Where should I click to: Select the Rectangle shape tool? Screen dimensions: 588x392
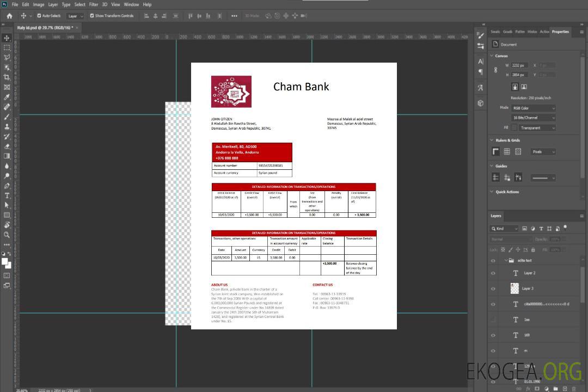pyautogui.click(x=7, y=215)
